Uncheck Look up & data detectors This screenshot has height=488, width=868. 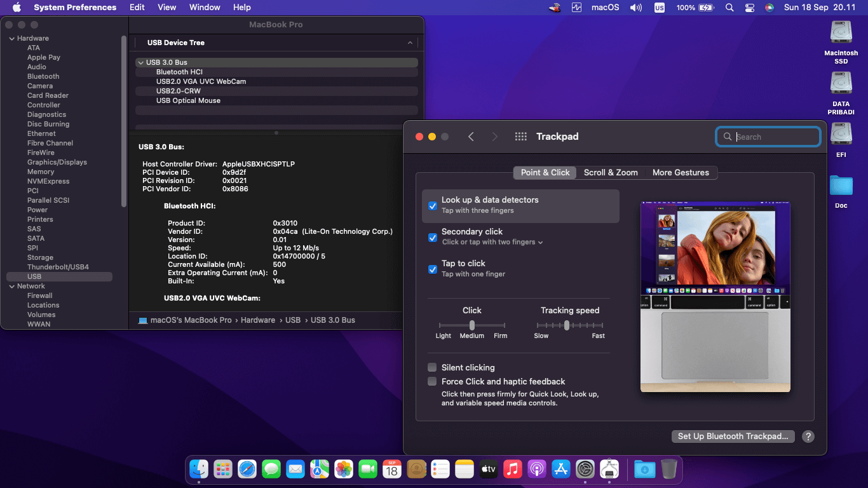pos(433,206)
